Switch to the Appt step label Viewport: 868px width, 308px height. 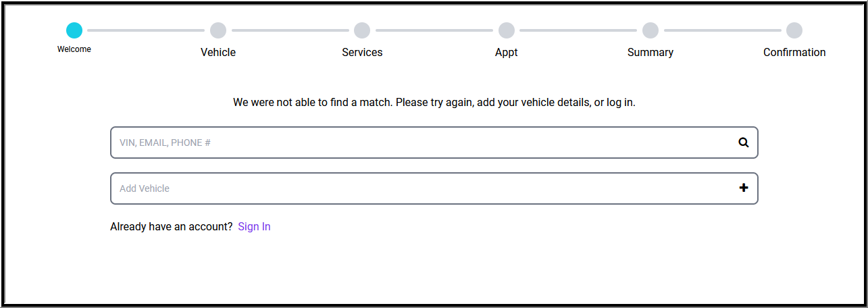[x=507, y=52]
